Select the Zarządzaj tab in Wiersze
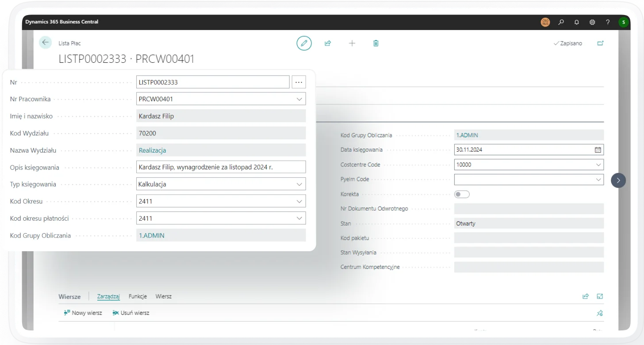The height and width of the screenshot is (345, 644). point(108,296)
